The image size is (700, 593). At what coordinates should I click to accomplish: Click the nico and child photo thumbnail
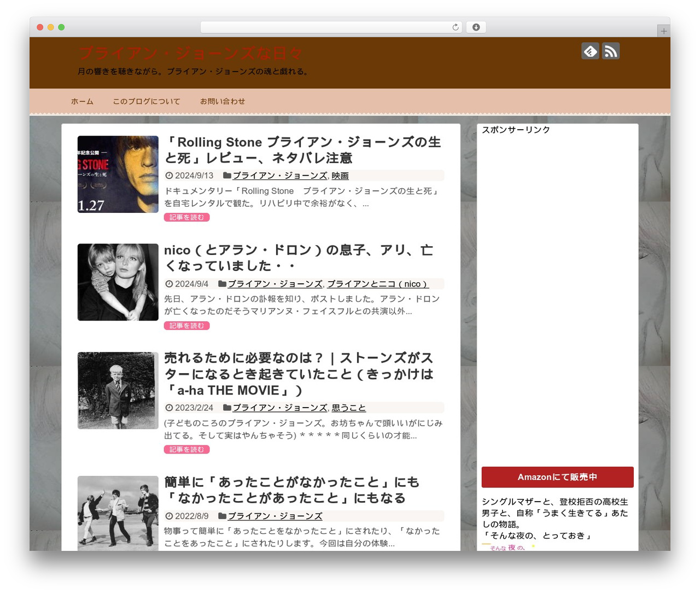point(118,282)
